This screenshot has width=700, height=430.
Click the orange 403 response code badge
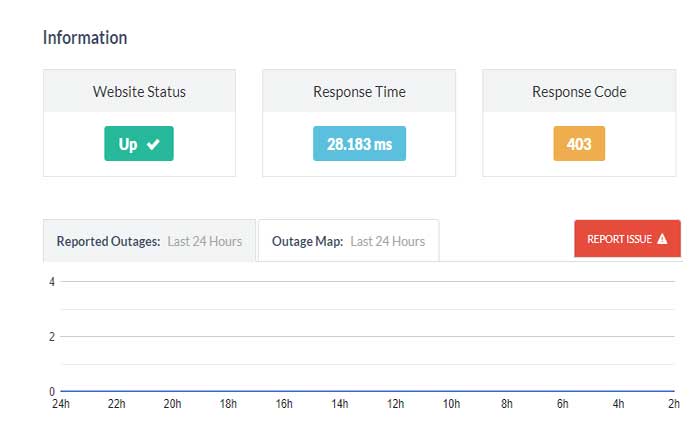click(579, 144)
